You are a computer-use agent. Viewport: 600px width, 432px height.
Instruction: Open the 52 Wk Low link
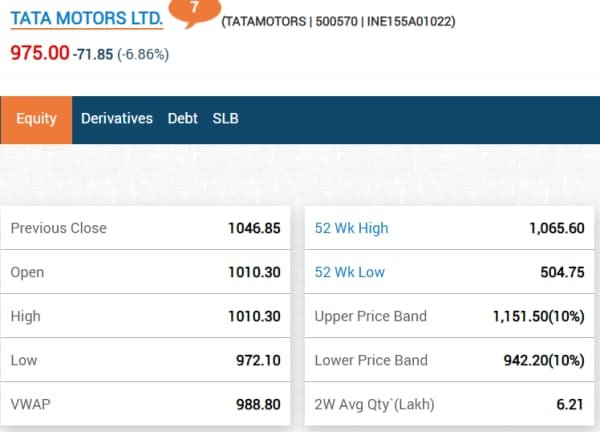point(350,272)
